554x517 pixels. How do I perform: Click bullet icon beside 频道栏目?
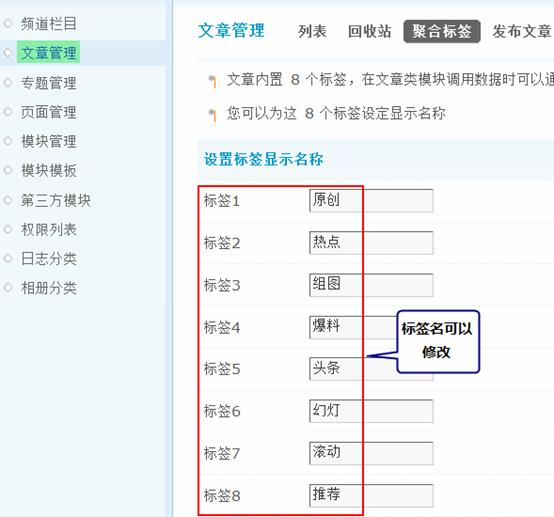point(8,24)
